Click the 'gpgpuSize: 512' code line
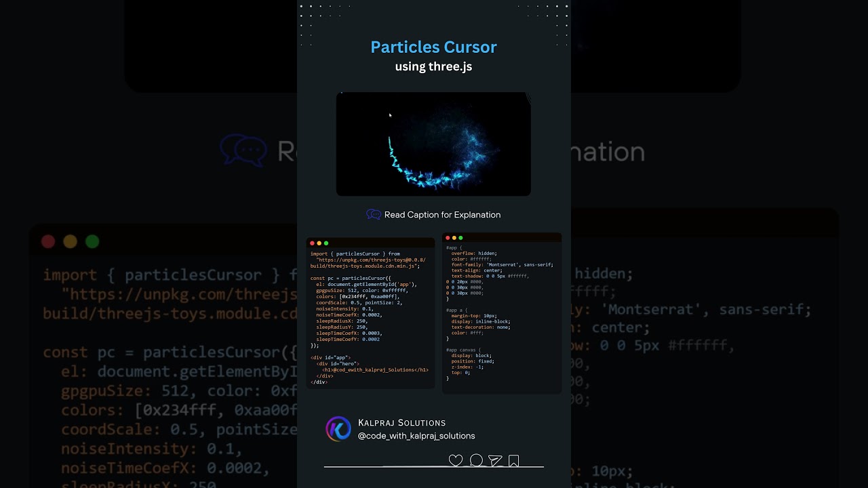This screenshot has width=868, height=488. 362,290
